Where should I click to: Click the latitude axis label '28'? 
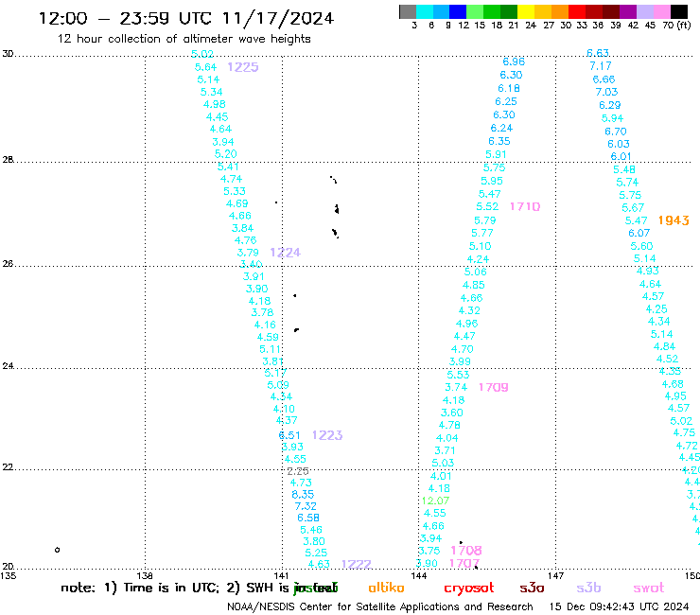pos(8,160)
